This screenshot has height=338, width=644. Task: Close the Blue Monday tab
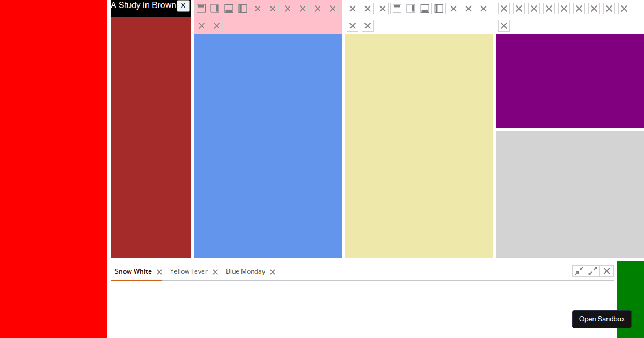coord(272,272)
